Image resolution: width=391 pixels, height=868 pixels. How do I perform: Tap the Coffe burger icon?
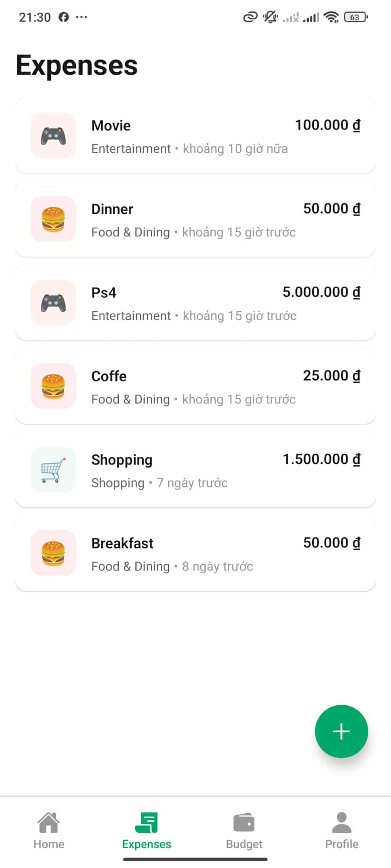click(x=53, y=386)
